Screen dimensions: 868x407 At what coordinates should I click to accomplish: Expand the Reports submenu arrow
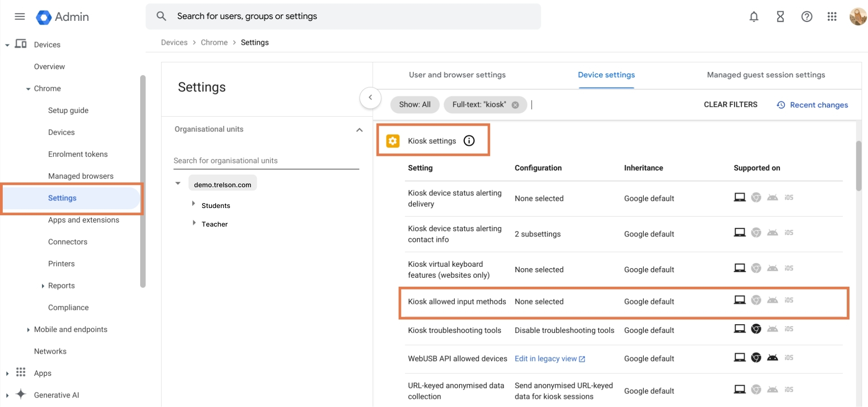point(42,286)
